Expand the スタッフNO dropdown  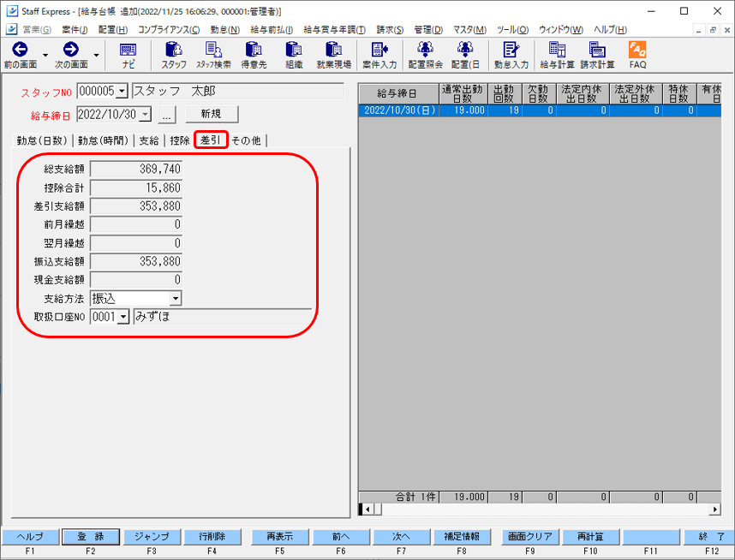121,92
